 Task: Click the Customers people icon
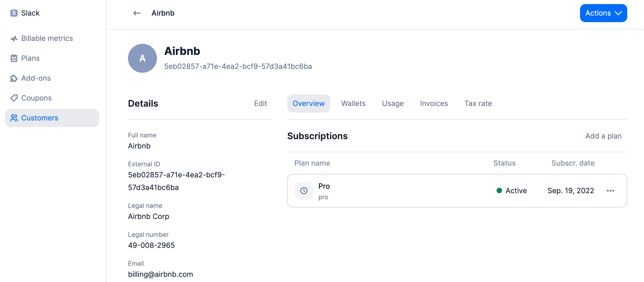pyautogui.click(x=14, y=118)
